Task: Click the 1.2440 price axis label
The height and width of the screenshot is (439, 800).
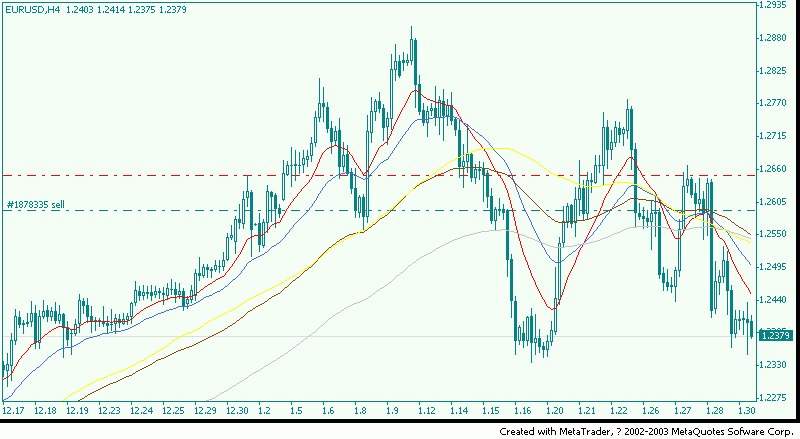Action: click(773, 300)
